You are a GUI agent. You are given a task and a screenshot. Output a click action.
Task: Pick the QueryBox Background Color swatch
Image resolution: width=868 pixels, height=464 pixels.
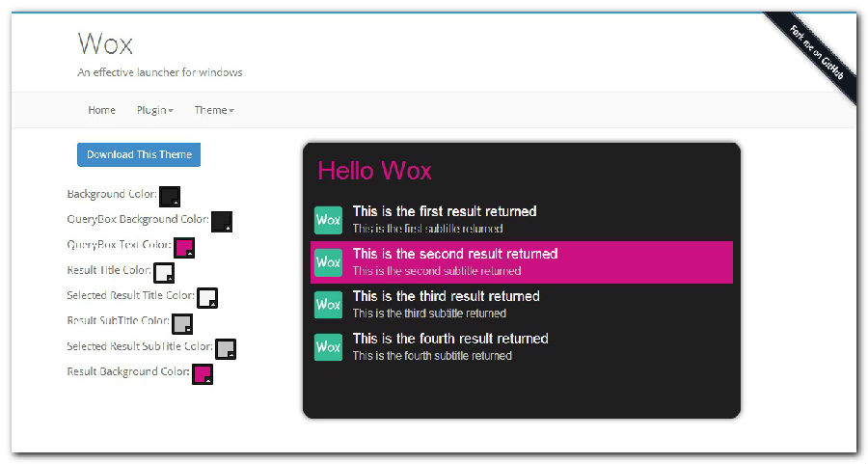point(222,222)
